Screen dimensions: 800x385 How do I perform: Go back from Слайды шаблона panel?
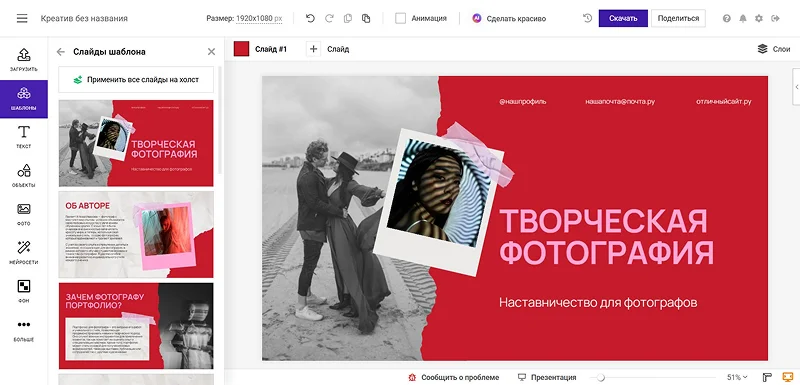point(61,52)
